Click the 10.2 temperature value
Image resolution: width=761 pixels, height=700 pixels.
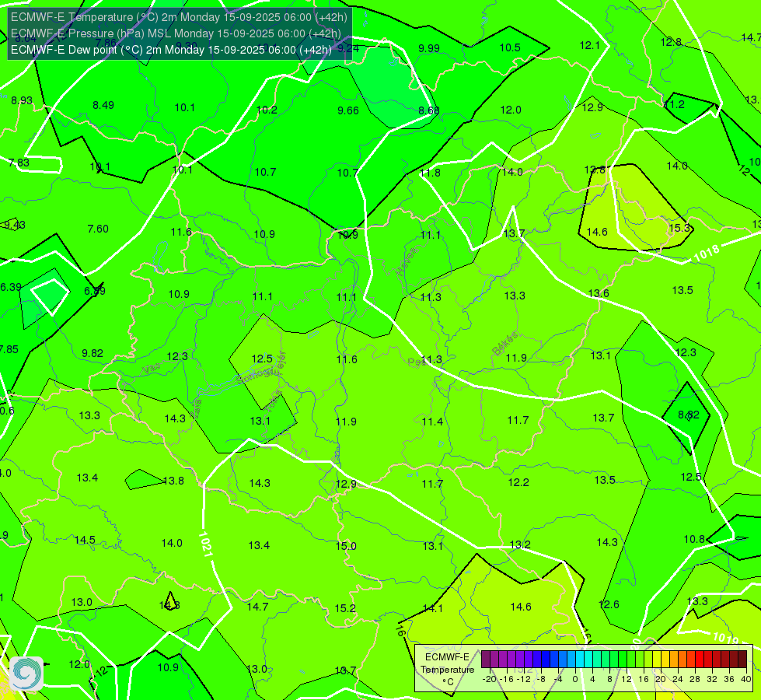[x=267, y=110]
